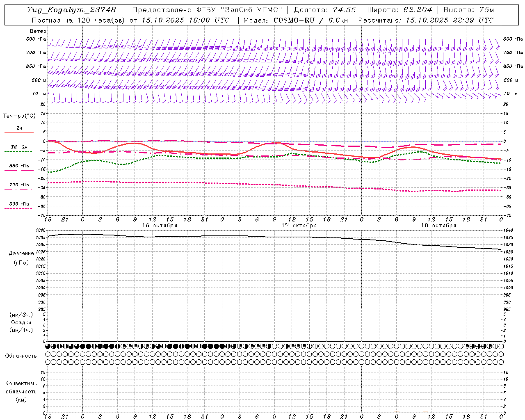
Task: Click the 700 гПа temperature legend entry
Action: pos(19,185)
